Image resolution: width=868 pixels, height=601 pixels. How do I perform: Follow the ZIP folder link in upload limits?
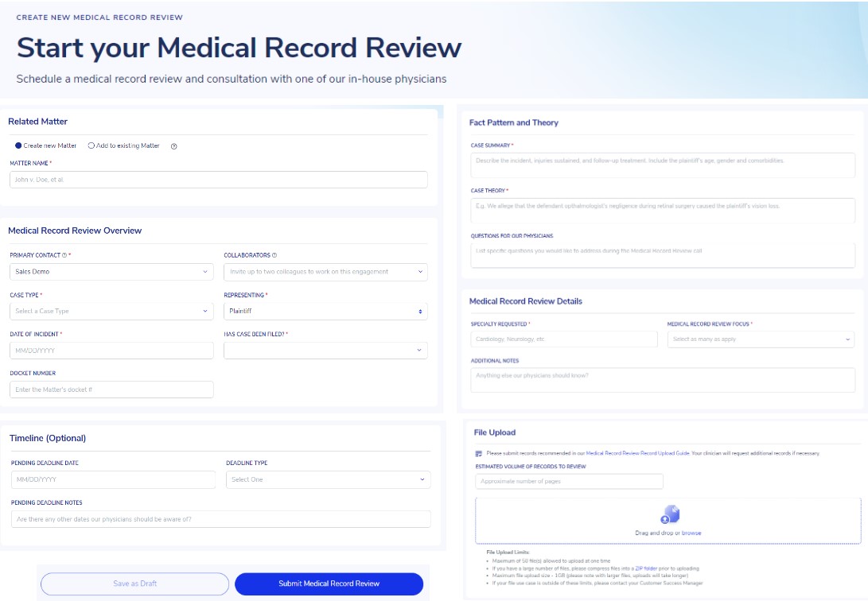click(645, 569)
